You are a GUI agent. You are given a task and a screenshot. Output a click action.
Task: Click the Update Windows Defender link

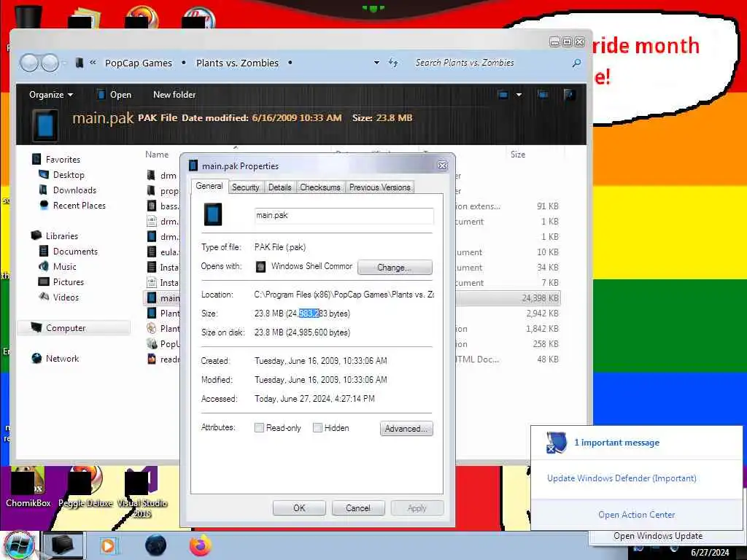[x=622, y=478]
